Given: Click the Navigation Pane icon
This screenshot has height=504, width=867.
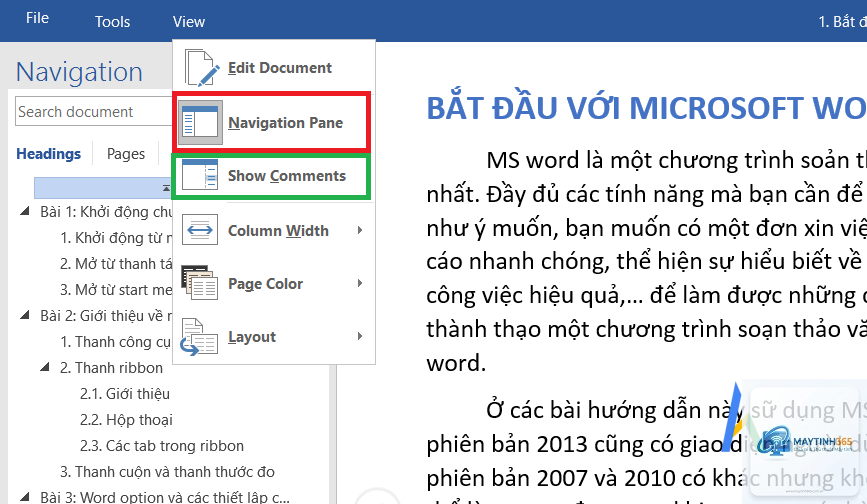Looking at the screenshot, I should (200, 122).
